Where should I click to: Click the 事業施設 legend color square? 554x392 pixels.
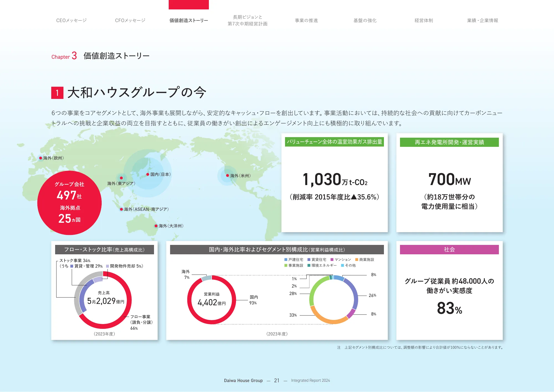(286, 265)
